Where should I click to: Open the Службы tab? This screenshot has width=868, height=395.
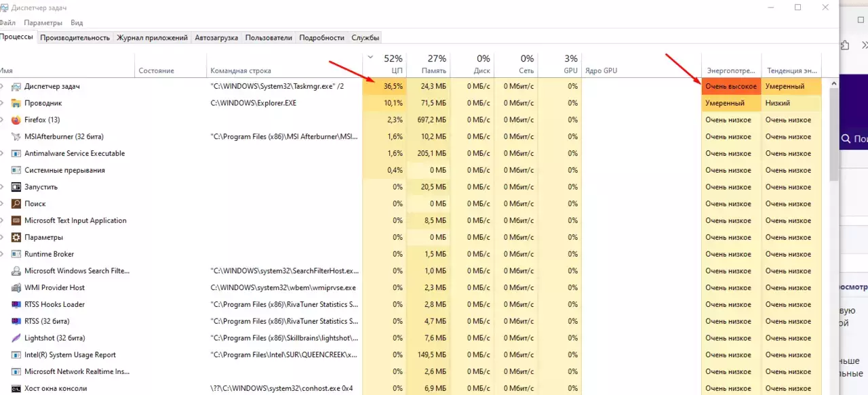[365, 38]
